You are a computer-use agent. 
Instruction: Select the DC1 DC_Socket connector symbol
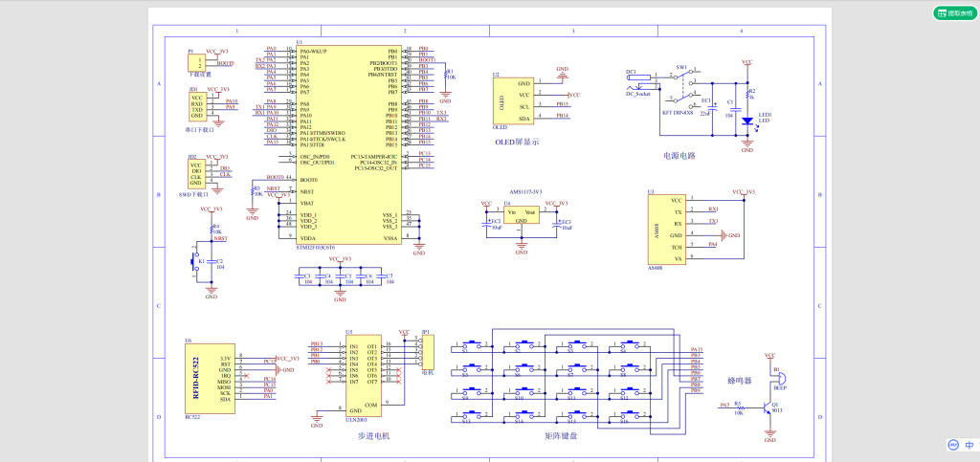635,82
